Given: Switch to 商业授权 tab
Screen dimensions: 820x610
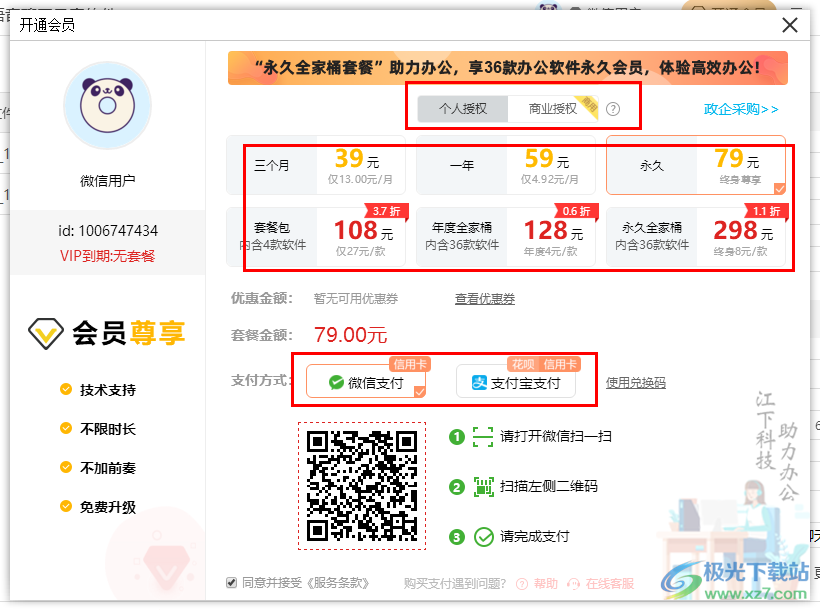Looking at the screenshot, I should tap(553, 109).
